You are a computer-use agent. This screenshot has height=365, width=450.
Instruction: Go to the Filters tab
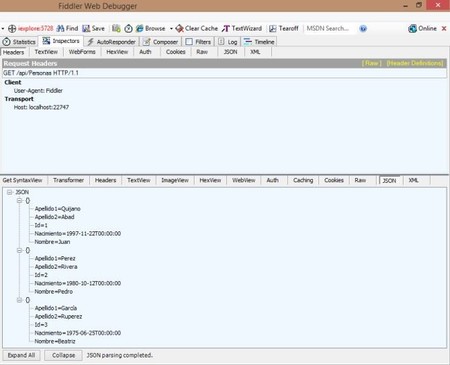coord(198,42)
